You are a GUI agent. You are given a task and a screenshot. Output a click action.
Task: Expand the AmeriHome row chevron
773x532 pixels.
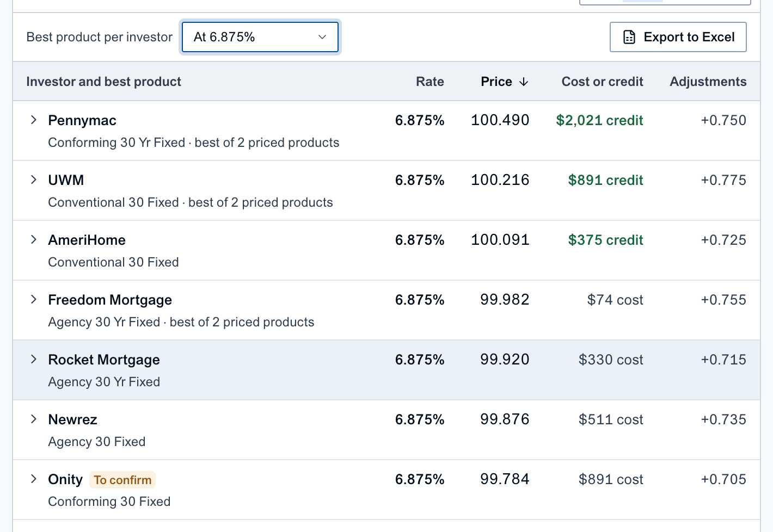click(x=34, y=239)
